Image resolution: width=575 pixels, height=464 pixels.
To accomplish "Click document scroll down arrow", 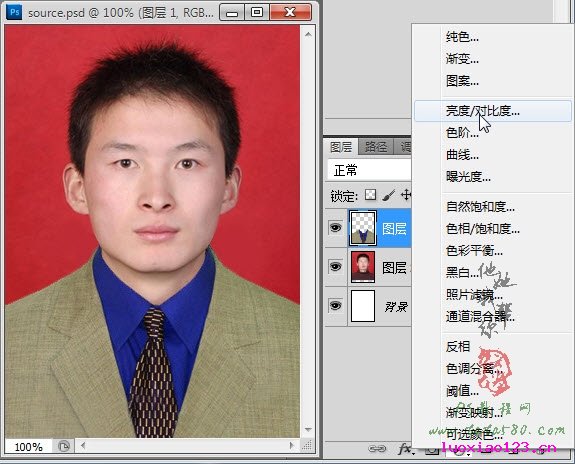I will click(308, 429).
